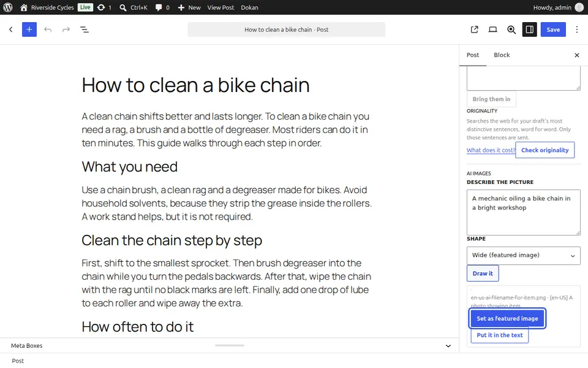Open the "What does it cost?" link
The image size is (588, 368).
(x=491, y=150)
